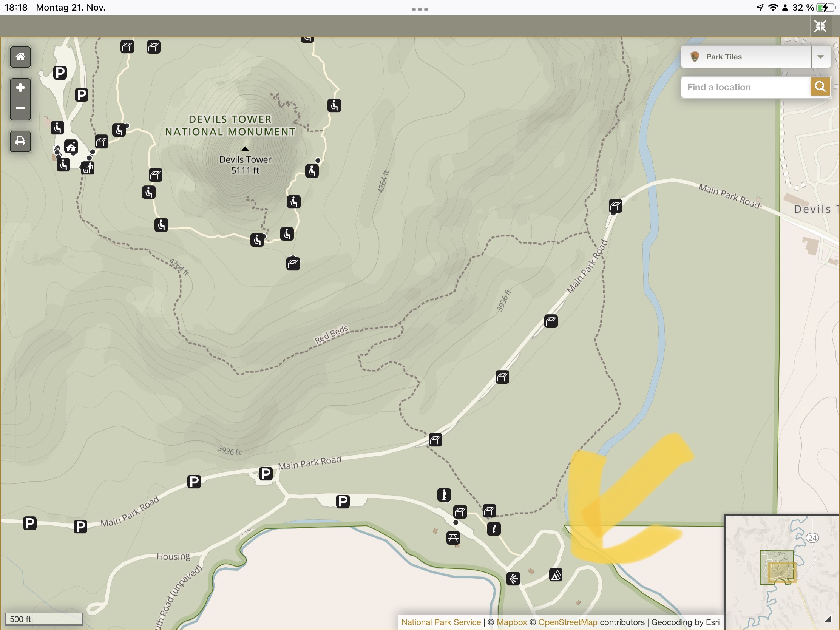Select the statue sculpture icon above picnic area
The image size is (840, 630).
click(x=444, y=495)
